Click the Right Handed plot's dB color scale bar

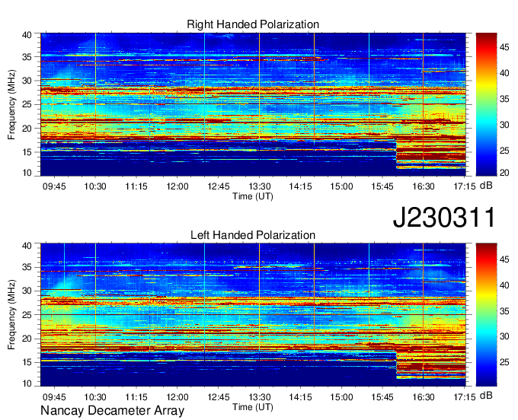tap(486, 104)
